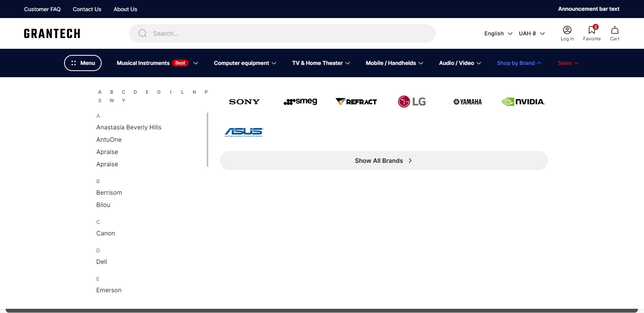
Task: Click the brand list vertical scrollbar
Action: (x=208, y=139)
